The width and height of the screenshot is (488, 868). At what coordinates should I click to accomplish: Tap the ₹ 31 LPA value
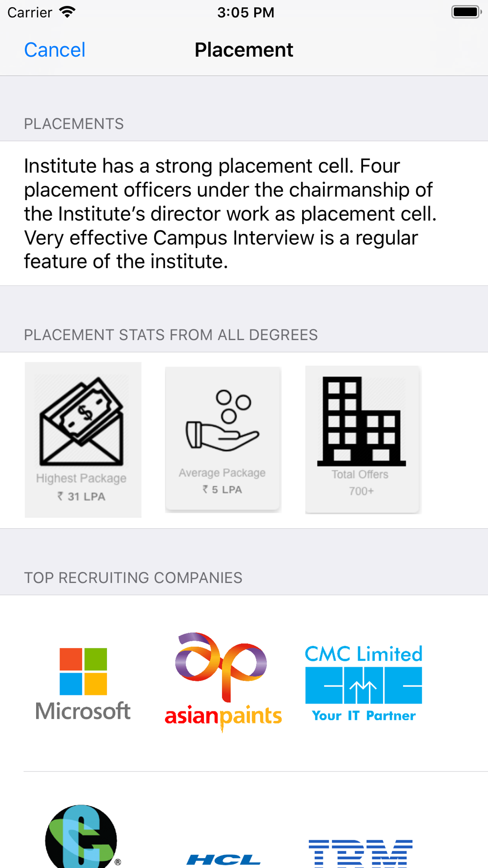(81, 496)
